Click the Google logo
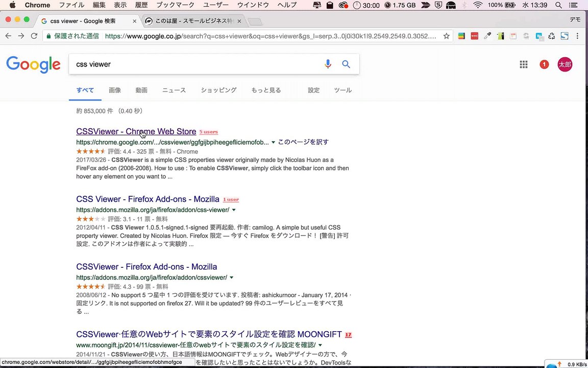The image size is (588, 368). click(x=33, y=64)
